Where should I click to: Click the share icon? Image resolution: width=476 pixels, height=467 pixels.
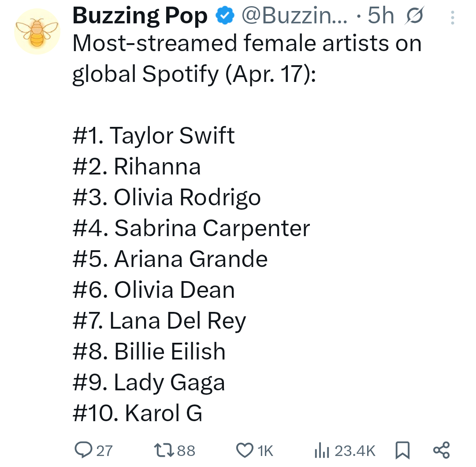441,450
